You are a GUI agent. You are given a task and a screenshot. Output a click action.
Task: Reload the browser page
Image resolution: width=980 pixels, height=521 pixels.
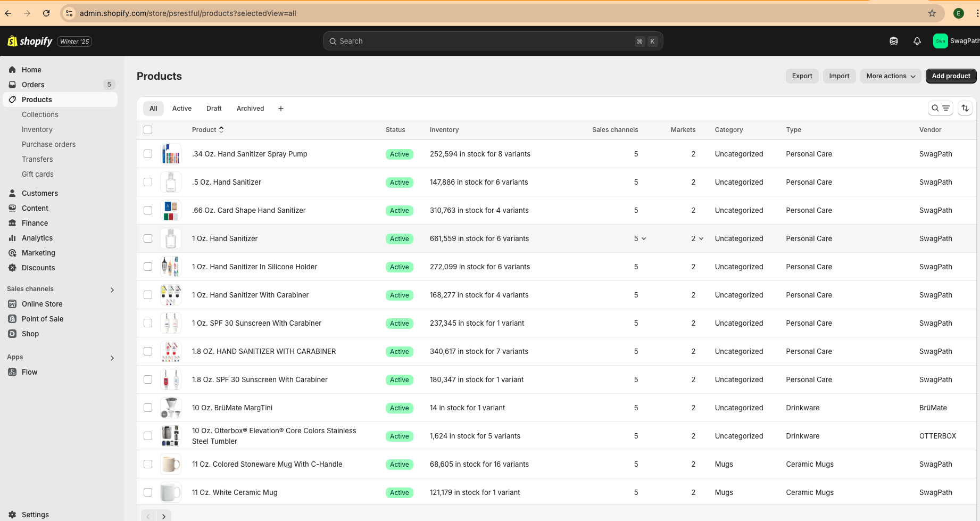46,13
